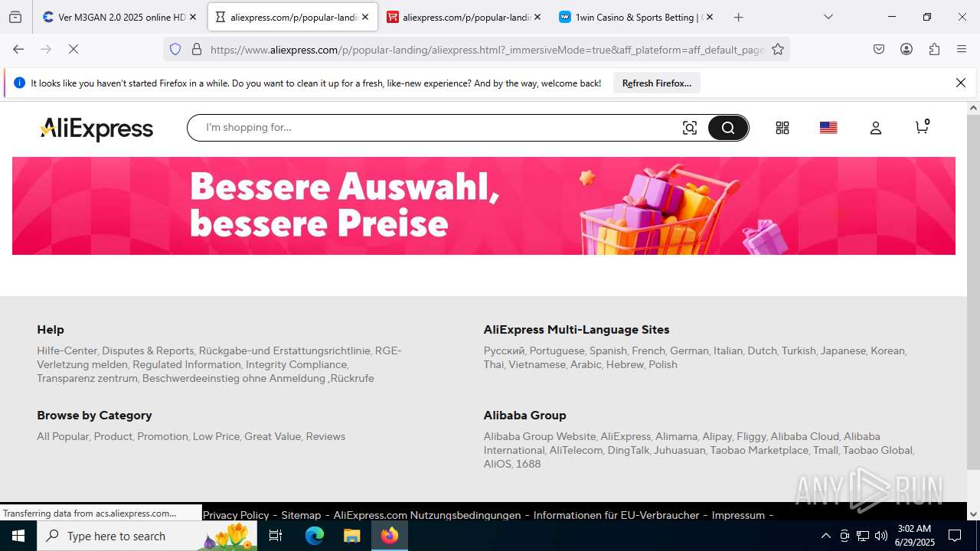The image size is (980, 551).
Task: Open the Hilfe-Center link
Action: pyautogui.click(x=67, y=350)
